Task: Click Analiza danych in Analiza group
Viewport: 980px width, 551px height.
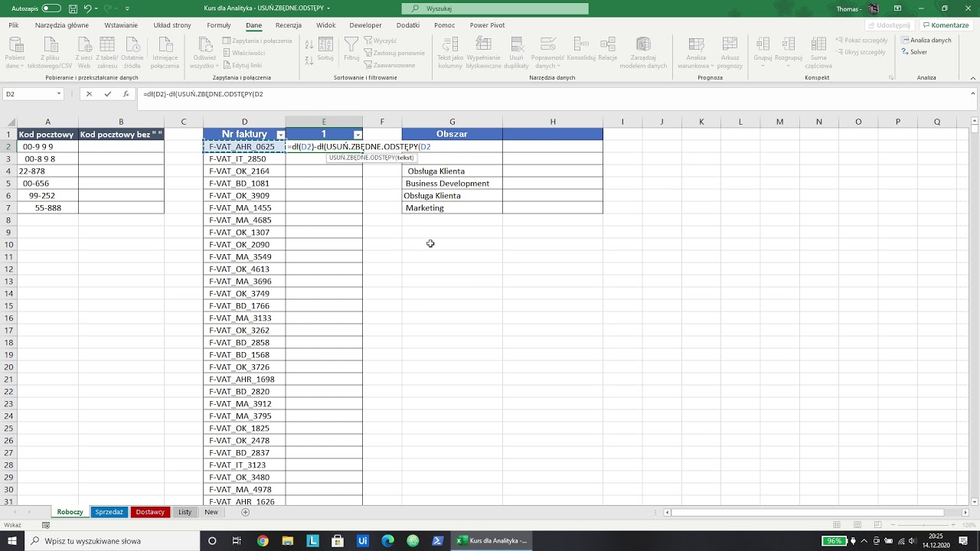Action: (x=926, y=41)
